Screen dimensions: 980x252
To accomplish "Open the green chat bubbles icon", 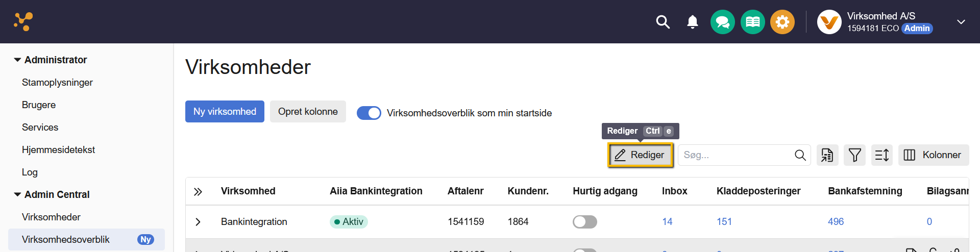I will (x=722, y=22).
